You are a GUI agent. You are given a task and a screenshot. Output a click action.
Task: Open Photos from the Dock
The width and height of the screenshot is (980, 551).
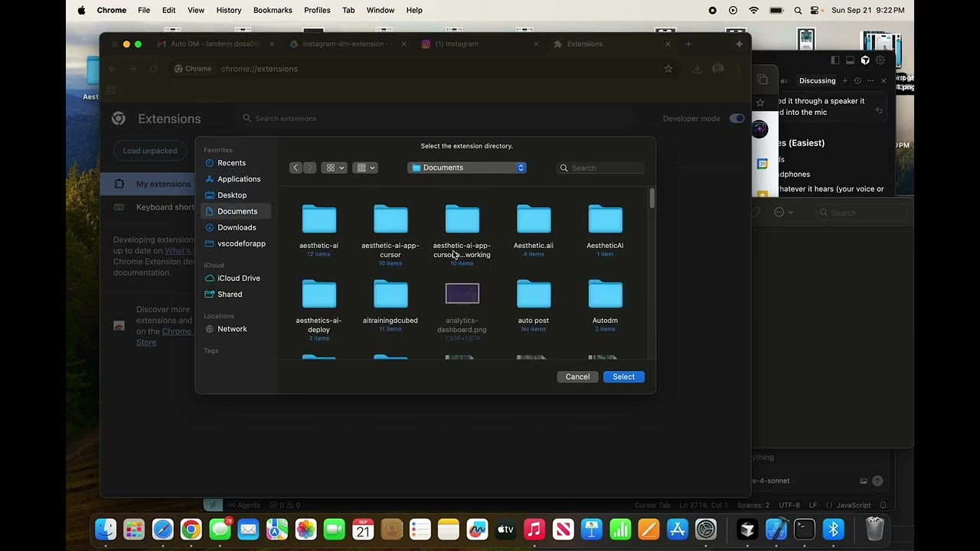pos(305,529)
